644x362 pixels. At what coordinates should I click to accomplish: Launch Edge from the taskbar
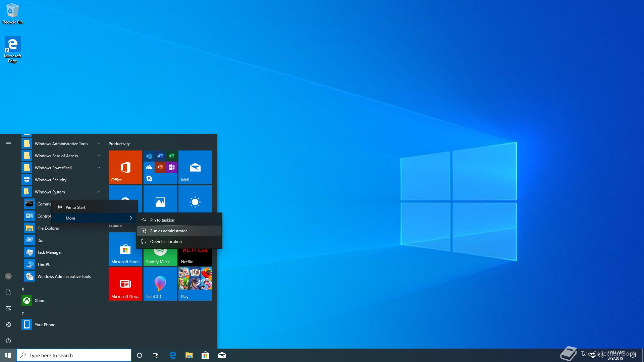(173, 355)
